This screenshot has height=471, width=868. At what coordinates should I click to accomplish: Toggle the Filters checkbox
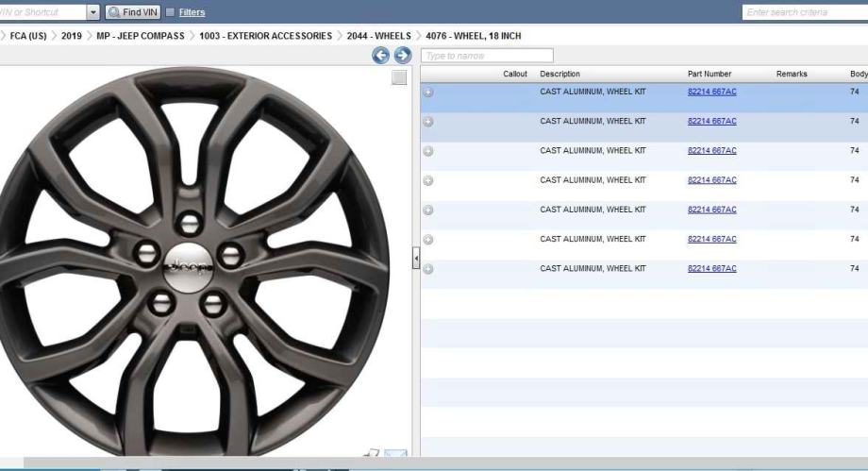click(x=170, y=12)
